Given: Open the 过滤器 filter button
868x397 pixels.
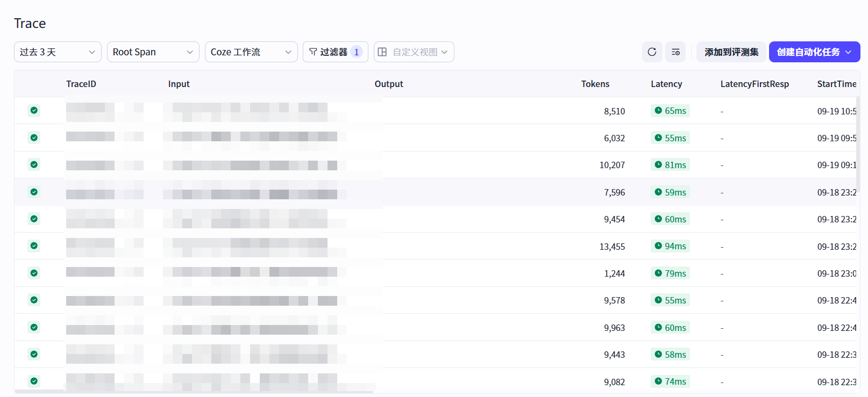Looking at the screenshot, I should click(336, 52).
